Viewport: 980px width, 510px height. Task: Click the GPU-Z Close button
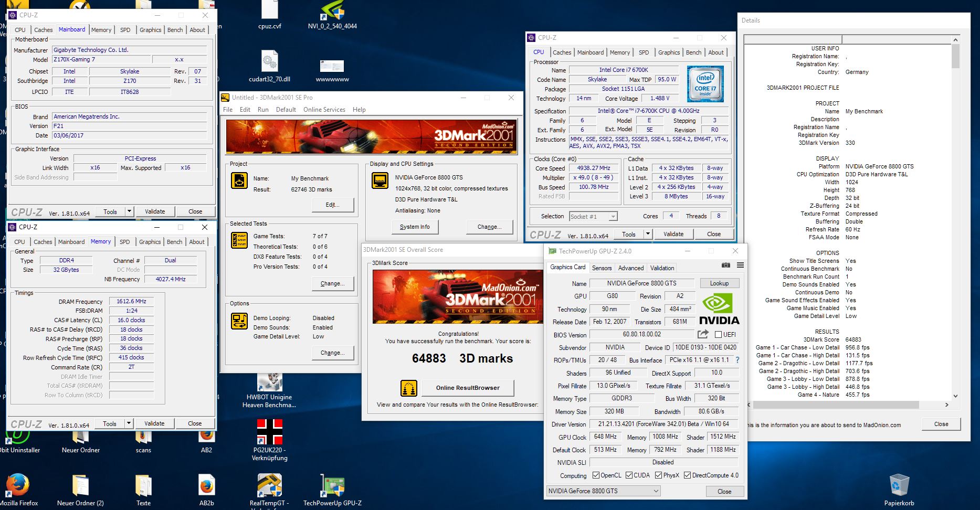(724, 491)
